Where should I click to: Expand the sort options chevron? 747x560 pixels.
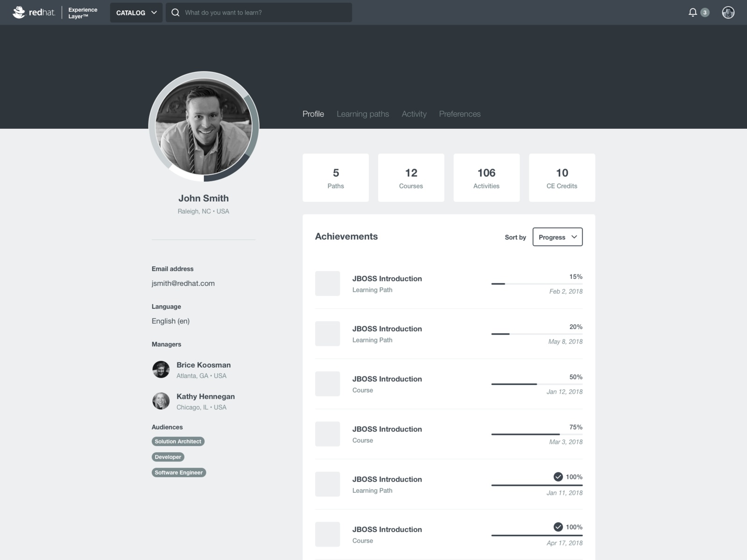(x=575, y=237)
